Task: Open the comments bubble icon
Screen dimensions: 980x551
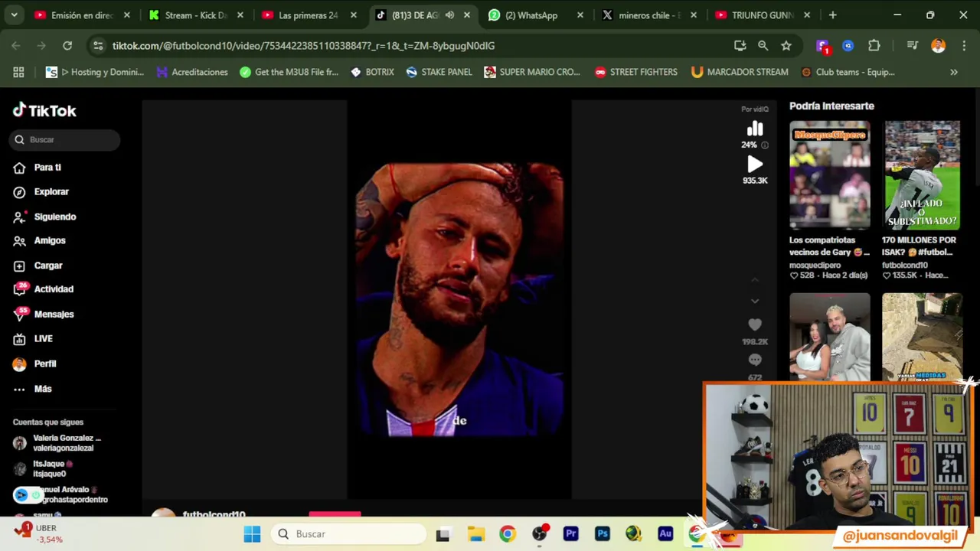Action: coord(755,360)
